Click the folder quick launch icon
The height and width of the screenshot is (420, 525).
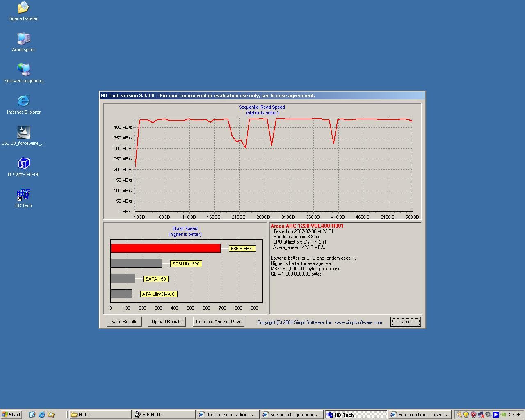coord(51,415)
